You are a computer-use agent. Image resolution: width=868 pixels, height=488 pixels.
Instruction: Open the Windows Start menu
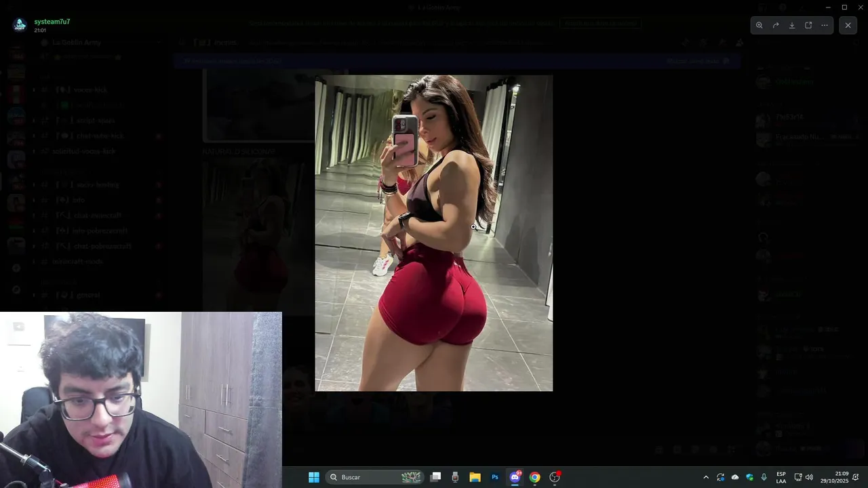(x=314, y=477)
